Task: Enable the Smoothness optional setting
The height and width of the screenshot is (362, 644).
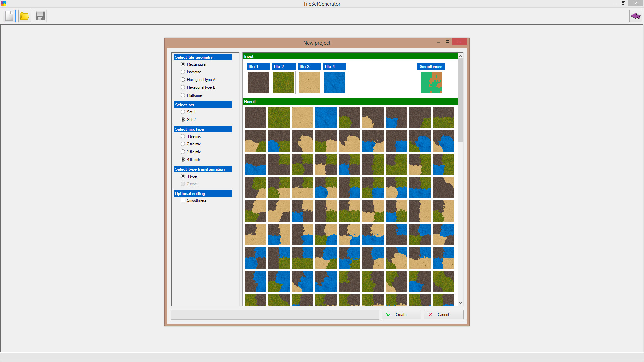Action: click(x=183, y=200)
